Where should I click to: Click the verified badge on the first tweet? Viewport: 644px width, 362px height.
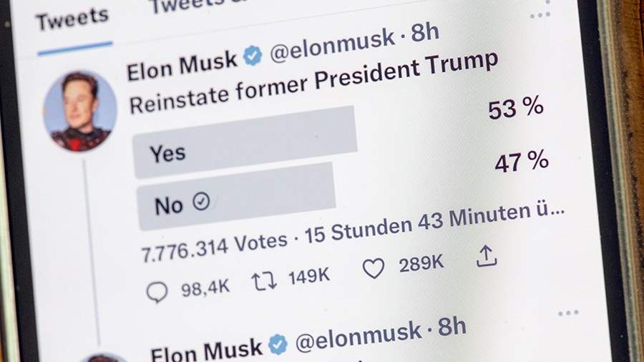coord(252,56)
